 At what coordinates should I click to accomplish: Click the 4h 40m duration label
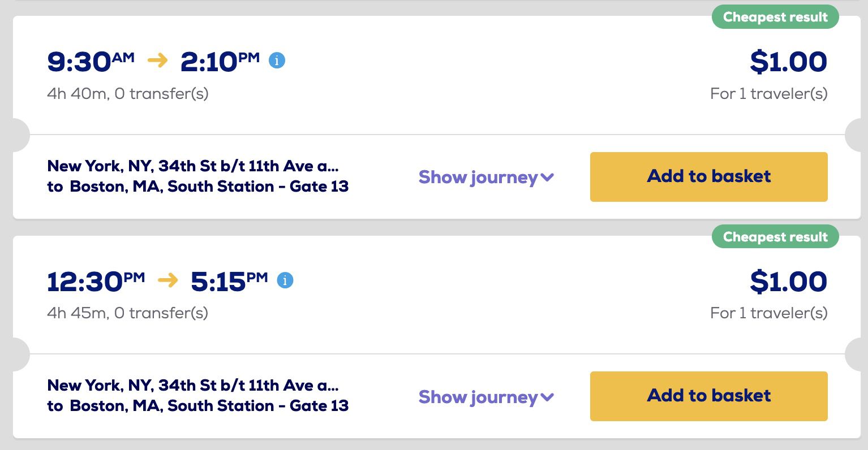point(127,93)
